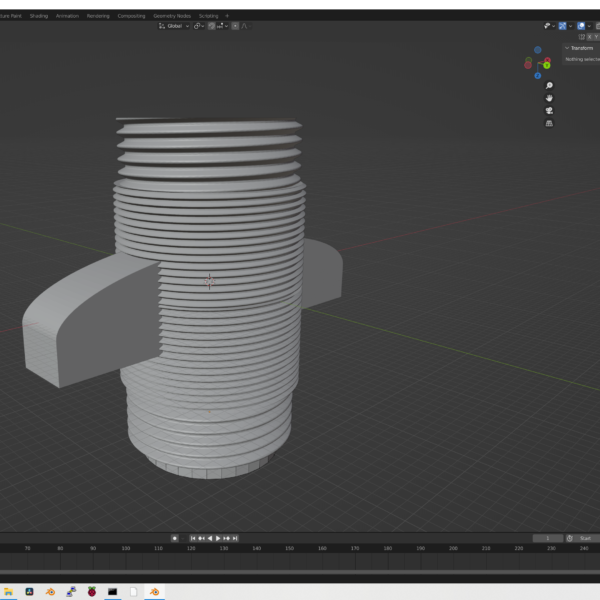Jump to the timeline end button

point(234,538)
